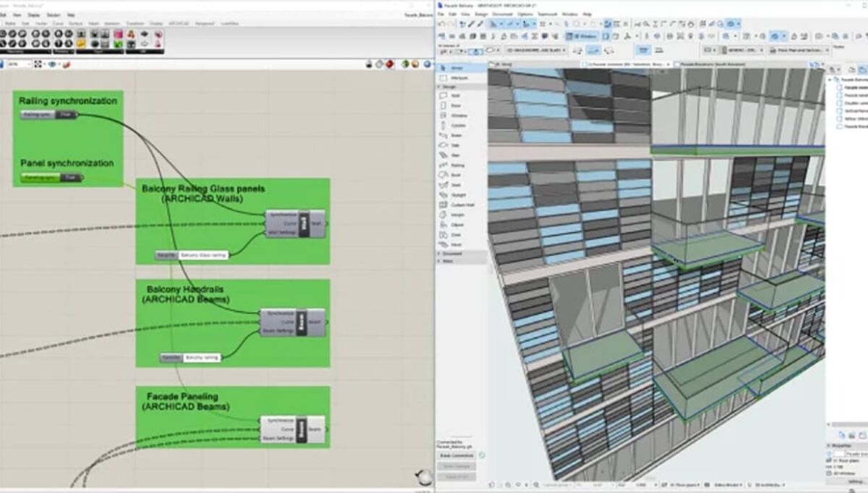Click Grasshopper compass widget on canvas
Screen dimensions: 868x493
(x=424, y=478)
